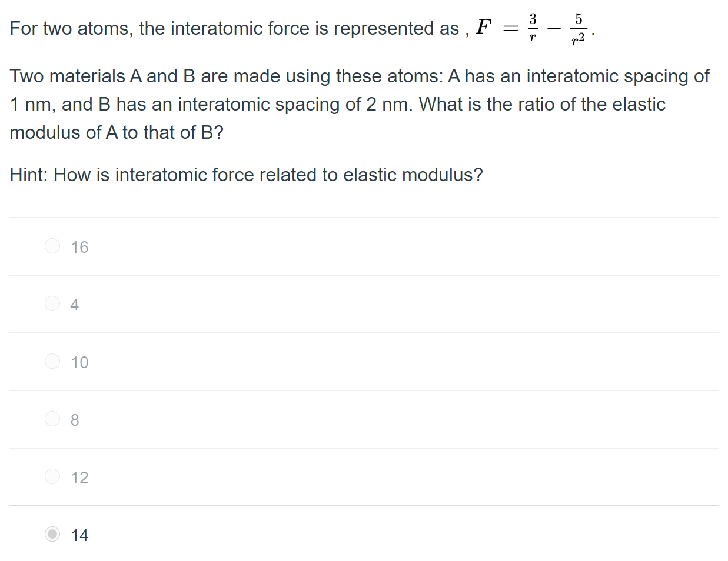Screen dimensions: 728x561
Task: Click the answer label 10
Action: [79, 362]
